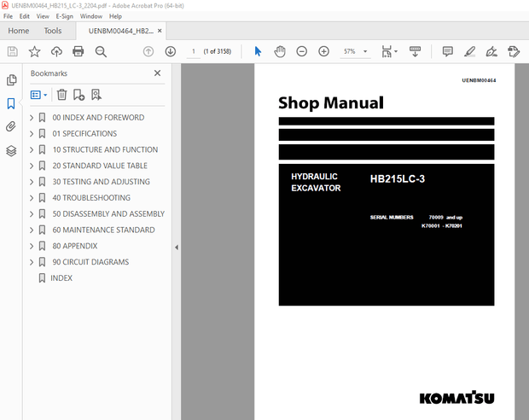Zoom in with plus icon
Screen dimensions: 529x420
(323, 51)
